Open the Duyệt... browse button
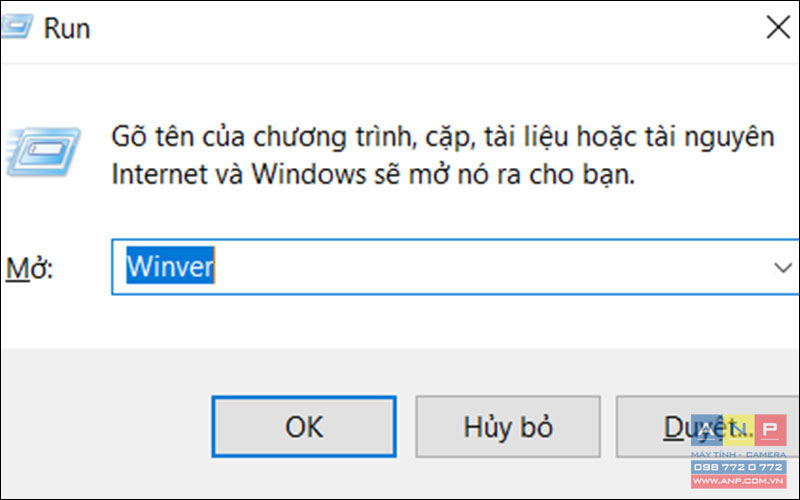 point(708,427)
